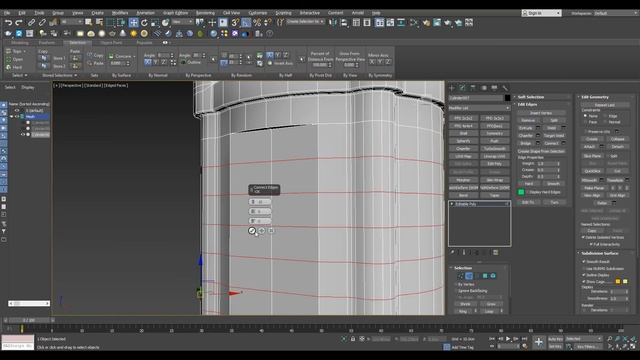Collapse the Edit Geometry rollout
The height and width of the screenshot is (360, 640).
pos(595,97)
